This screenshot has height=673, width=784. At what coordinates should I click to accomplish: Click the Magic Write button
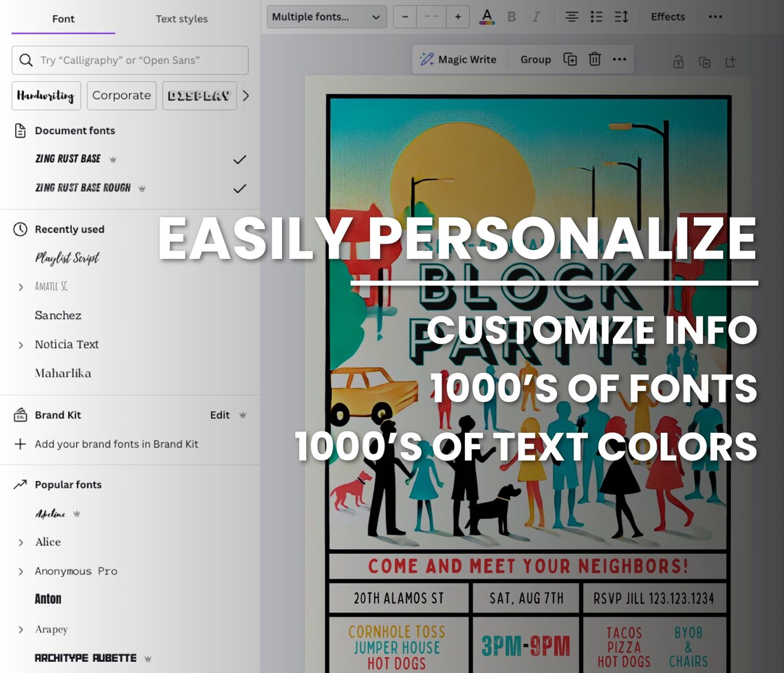[458, 60]
